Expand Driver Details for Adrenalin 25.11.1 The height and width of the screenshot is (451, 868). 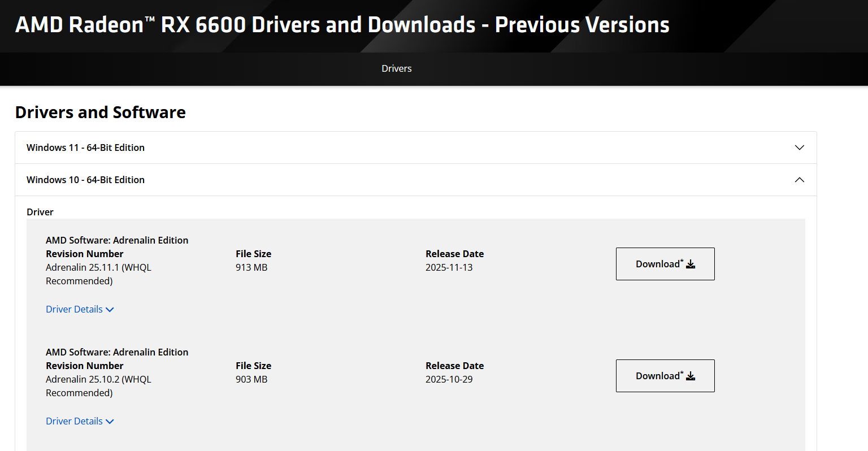click(80, 309)
